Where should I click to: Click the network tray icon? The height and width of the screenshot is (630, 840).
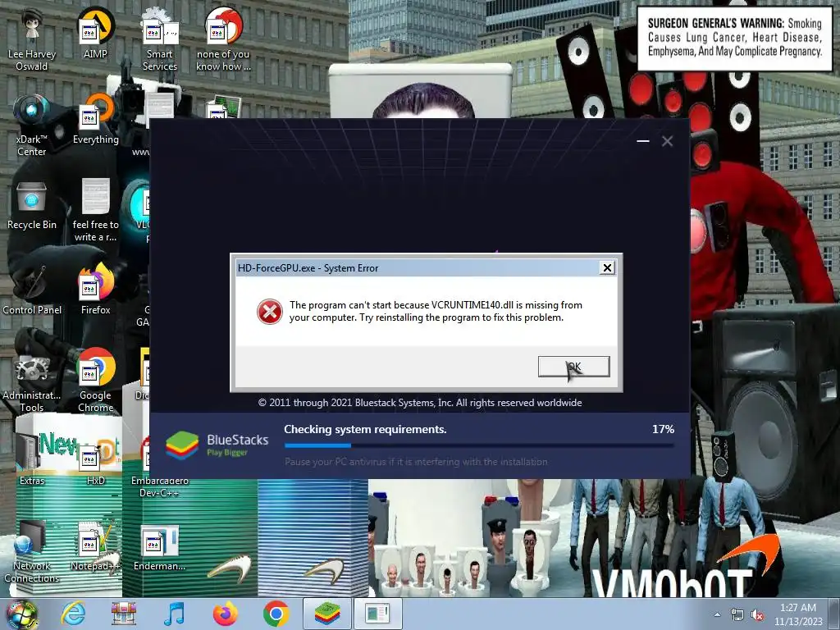coord(737,614)
